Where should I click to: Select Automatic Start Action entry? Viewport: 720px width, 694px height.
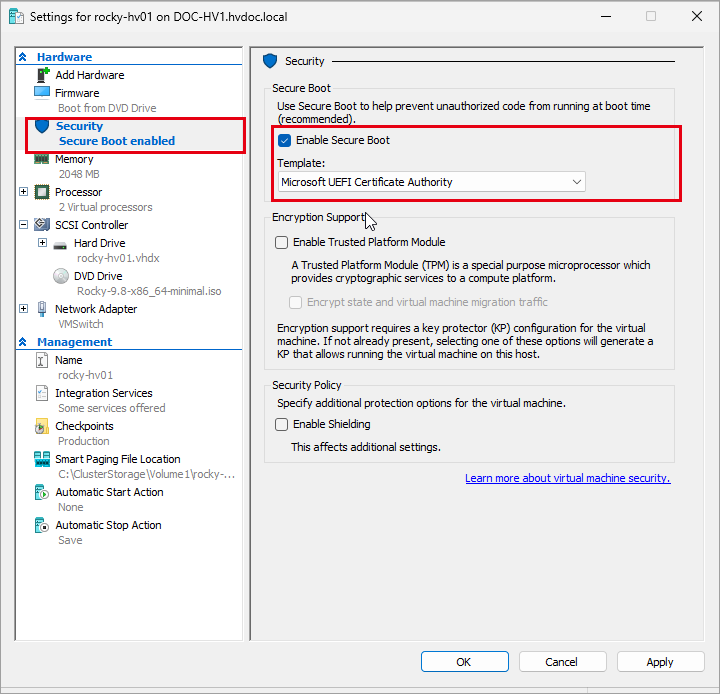click(x=109, y=492)
